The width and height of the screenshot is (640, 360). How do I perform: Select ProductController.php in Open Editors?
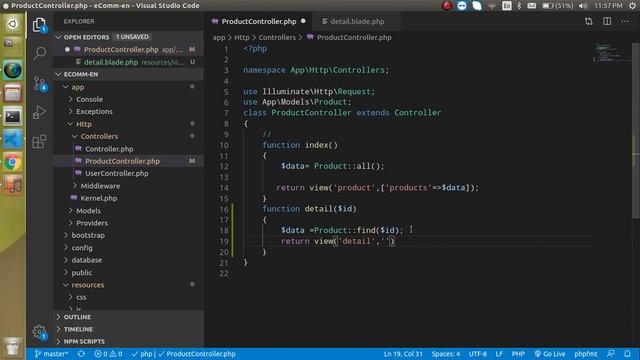coord(129,49)
